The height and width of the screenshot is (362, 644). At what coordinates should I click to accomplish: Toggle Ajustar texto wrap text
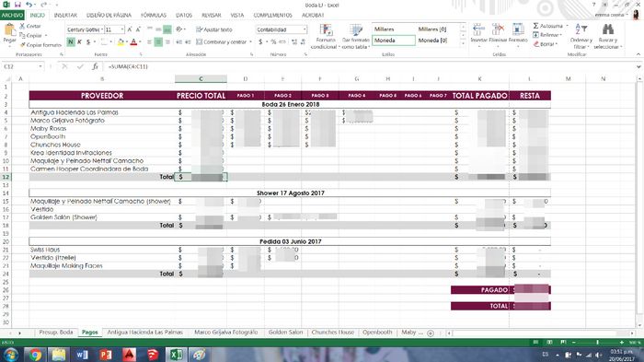(x=214, y=29)
